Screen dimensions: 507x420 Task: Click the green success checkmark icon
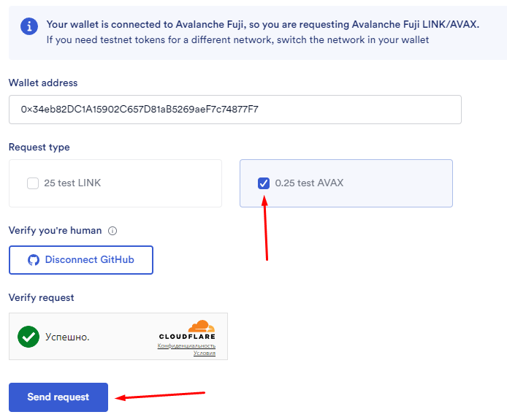[x=28, y=337]
